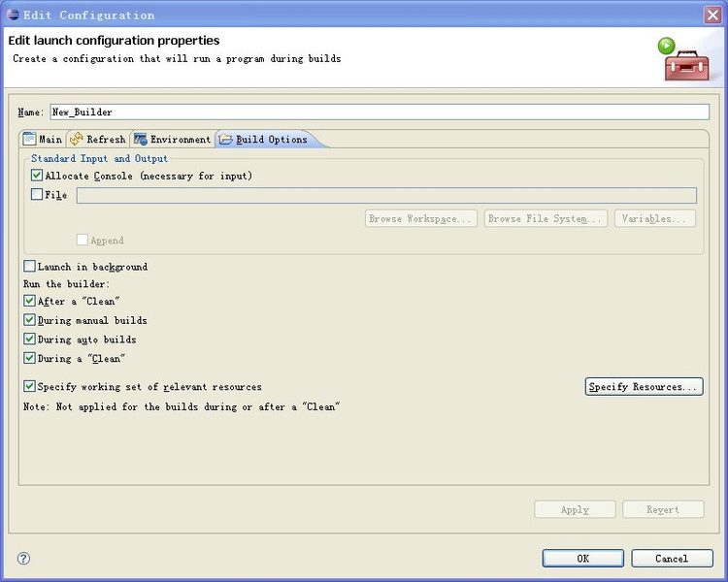Click the Environment tab icon
Viewport: 728px width, 582px height.
pyautogui.click(x=140, y=140)
